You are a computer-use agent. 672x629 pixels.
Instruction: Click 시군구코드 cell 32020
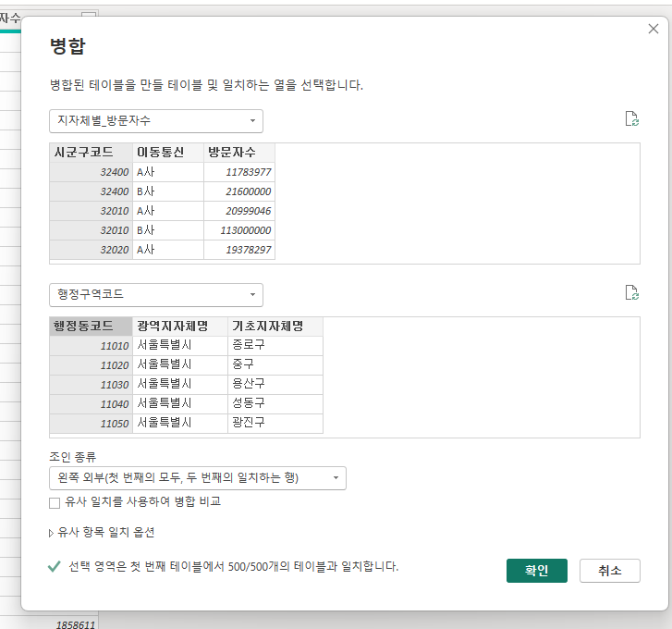point(91,250)
